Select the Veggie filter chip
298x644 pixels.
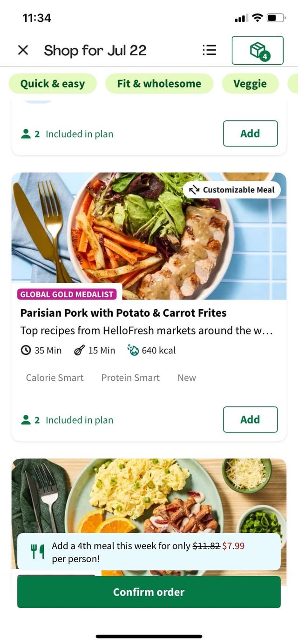point(250,84)
